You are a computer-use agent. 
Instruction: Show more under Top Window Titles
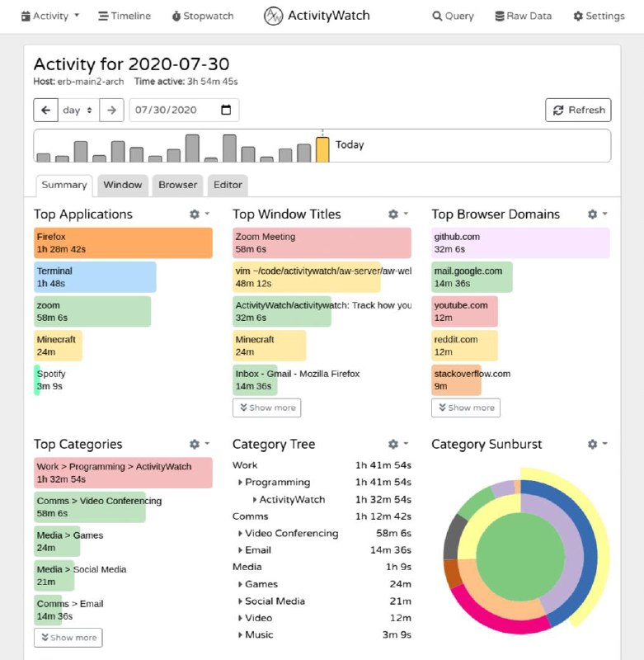point(266,408)
